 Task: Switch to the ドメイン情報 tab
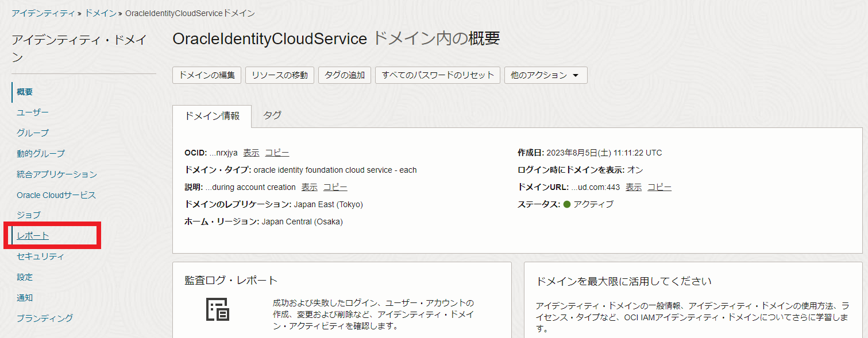point(213,116)
